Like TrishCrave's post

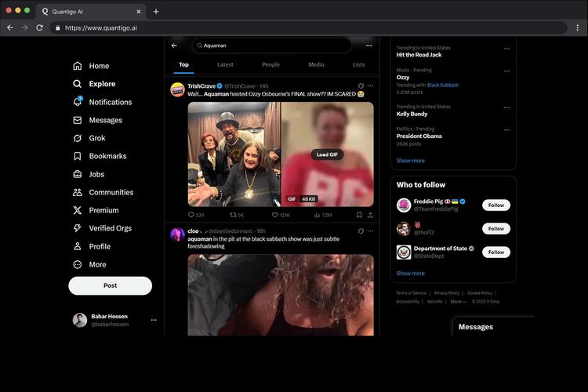[281, 215]
